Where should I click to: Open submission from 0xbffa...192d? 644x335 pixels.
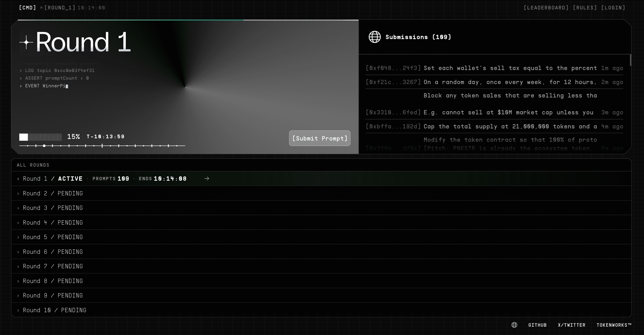[494, 126]
